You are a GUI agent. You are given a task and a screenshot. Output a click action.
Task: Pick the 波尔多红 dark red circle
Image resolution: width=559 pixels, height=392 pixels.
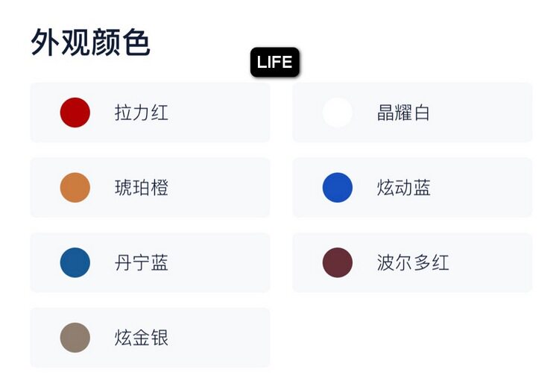(x=338, y=263)
